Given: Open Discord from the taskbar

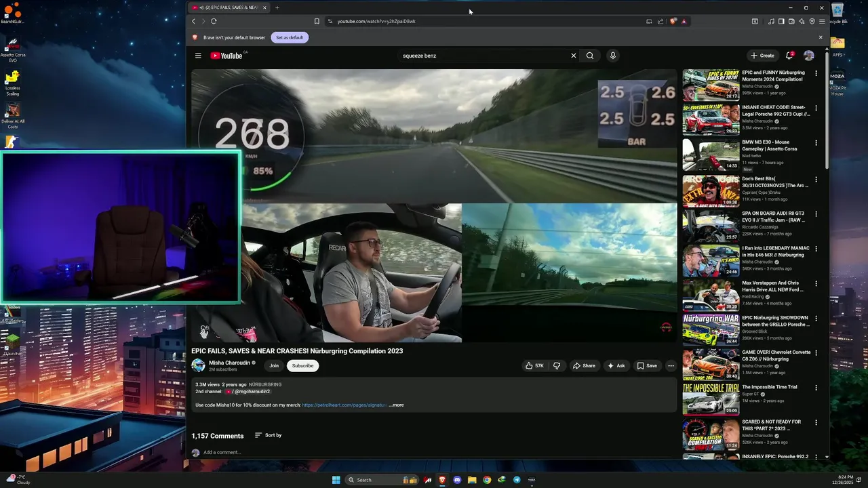Looking at the screenshot, I should [x=457, y=480].
